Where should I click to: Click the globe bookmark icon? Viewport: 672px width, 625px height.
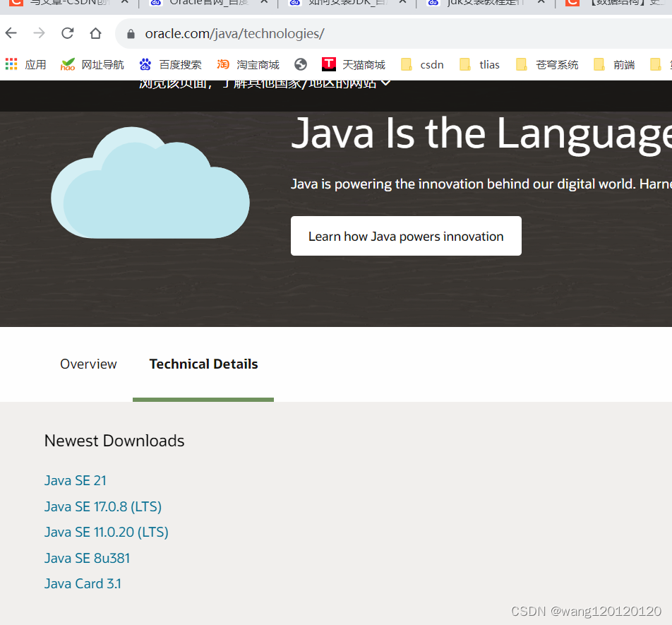(301, 65)
